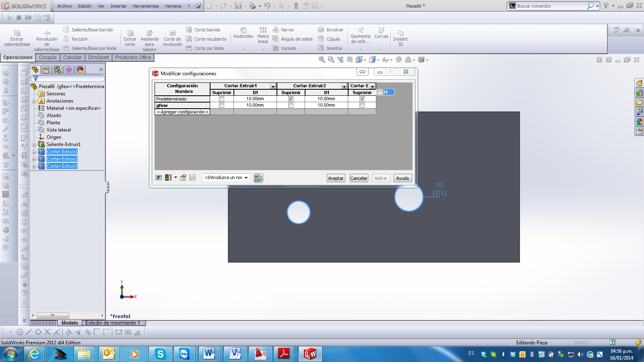
Task: Open Appearances color-ball icon on task pane
Action: (639, 121)
